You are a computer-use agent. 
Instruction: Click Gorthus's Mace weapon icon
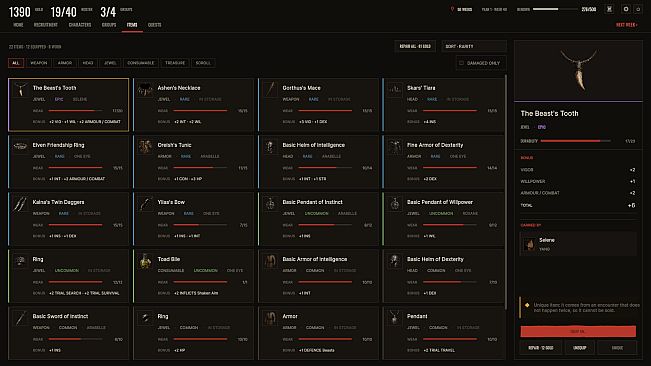click(270, 89)
